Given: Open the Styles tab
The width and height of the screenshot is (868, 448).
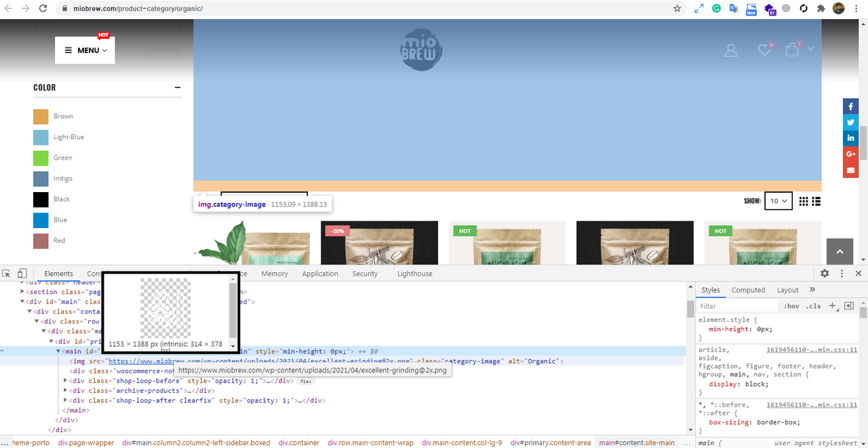Looking at the screenshot, I should [x=710, y=290].
